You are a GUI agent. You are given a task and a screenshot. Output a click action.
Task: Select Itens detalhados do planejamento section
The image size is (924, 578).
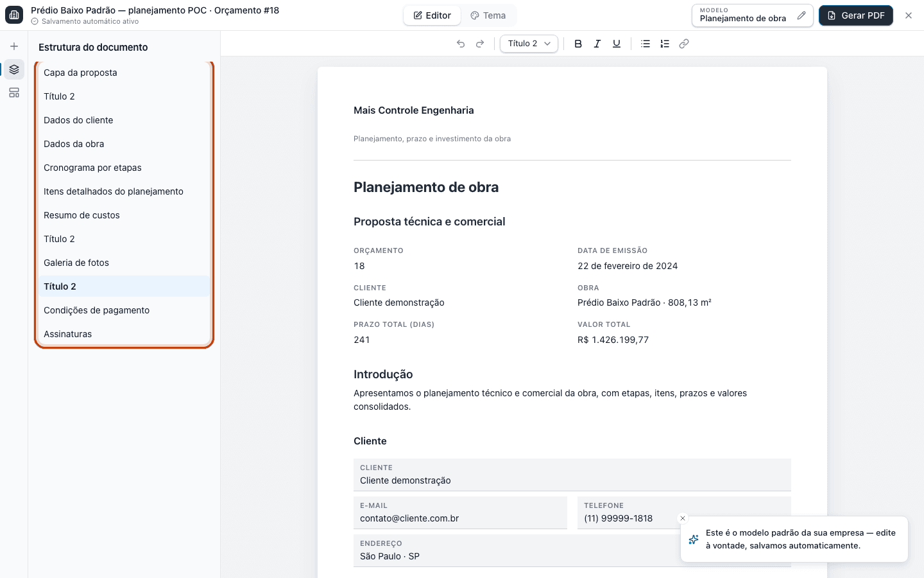(x=124, y=191)
